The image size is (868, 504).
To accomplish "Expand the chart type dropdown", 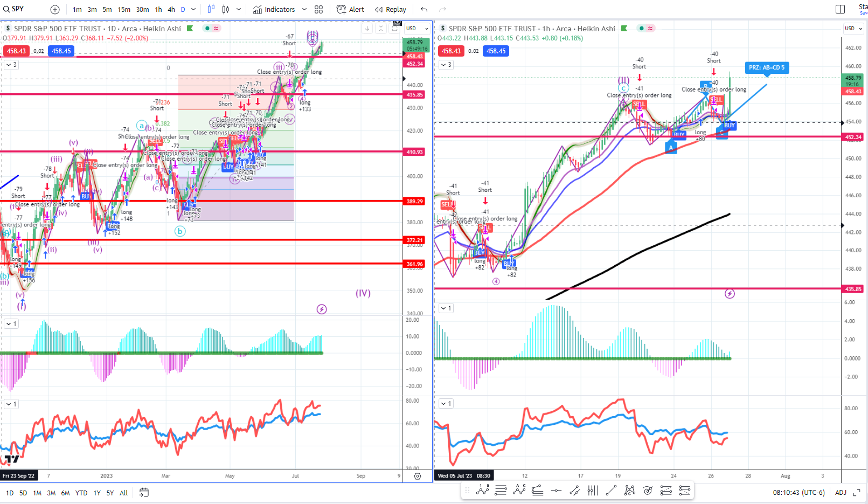I will pyautogui.click(x=239, y=9).
